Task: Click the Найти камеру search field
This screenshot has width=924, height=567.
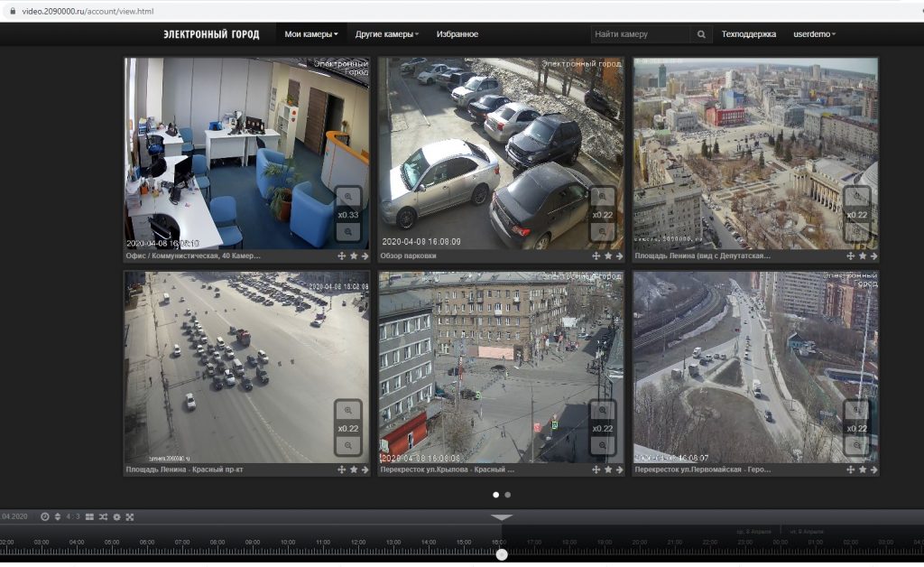Action: (x=641, y=34)
